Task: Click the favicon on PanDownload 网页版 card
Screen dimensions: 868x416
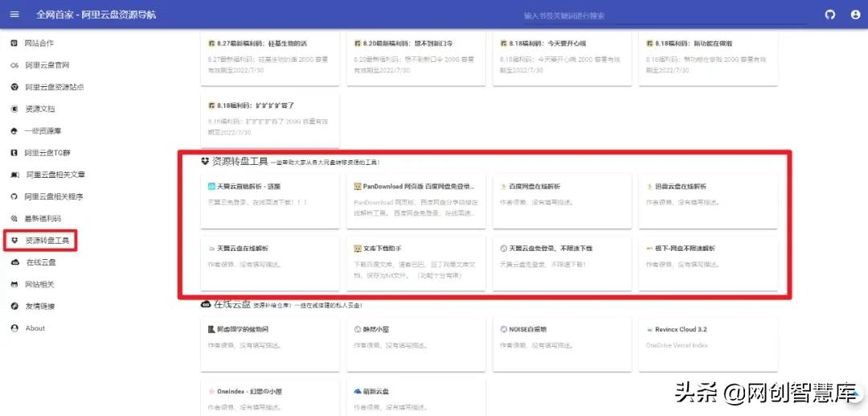Action: pyautogui.click(x=358, y=187)
